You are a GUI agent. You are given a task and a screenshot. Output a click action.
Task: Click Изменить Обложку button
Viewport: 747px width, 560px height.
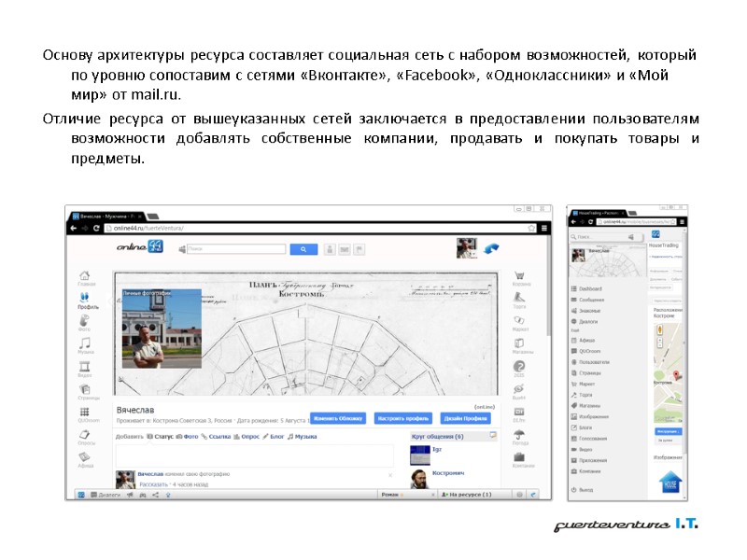(x=338, y=418)
